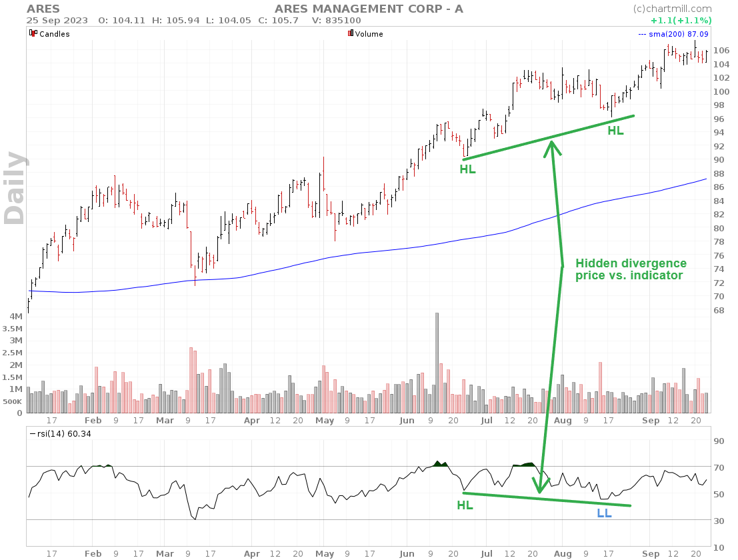Click the tallest June volume spike bar

tap(437, 363)
